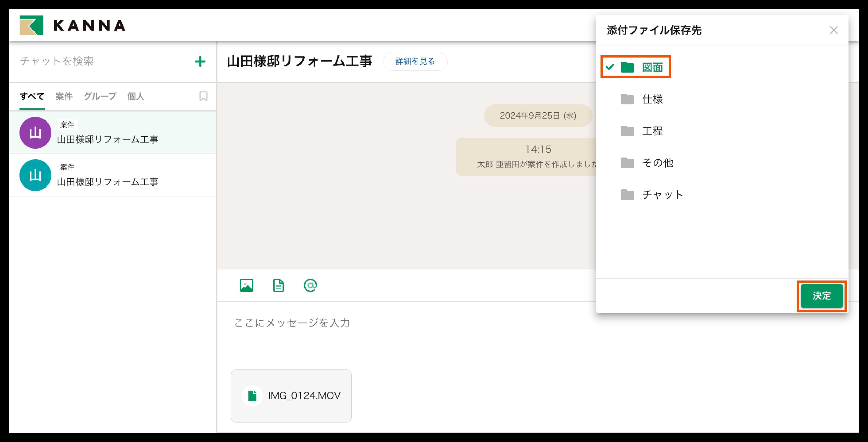868x442 pixels.
Task: Open 詳細を見る link
Action: (x=415, y=61)
